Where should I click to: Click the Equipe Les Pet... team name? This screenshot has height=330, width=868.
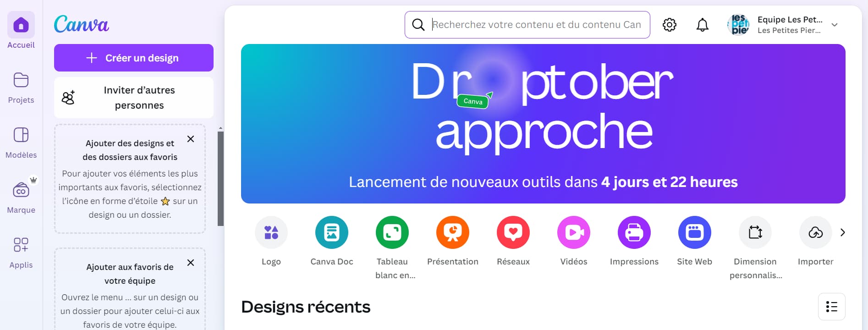(790, 20)
